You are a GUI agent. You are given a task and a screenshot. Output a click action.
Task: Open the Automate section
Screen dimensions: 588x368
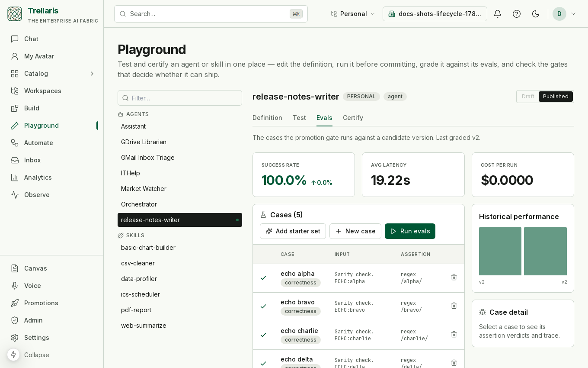[x=52, y=143]
